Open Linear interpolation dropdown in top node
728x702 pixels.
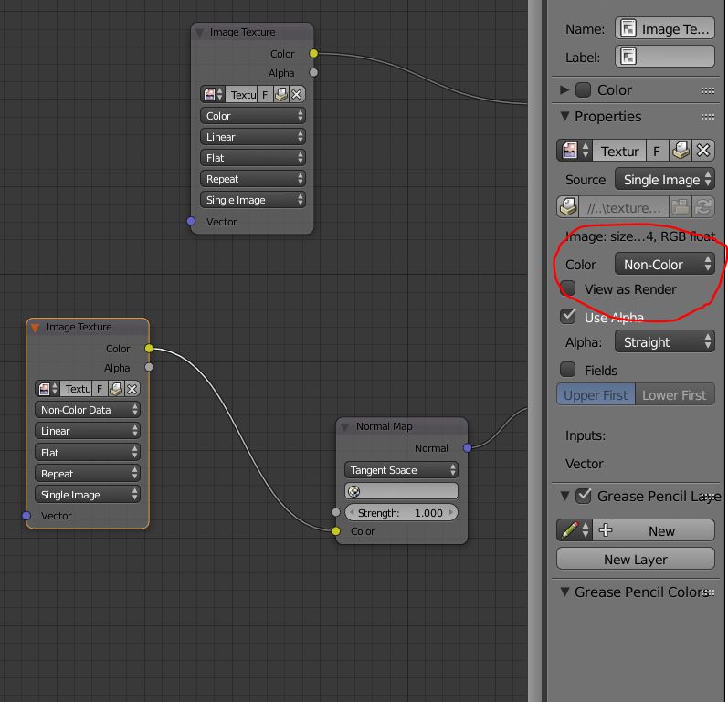(253, 136)
